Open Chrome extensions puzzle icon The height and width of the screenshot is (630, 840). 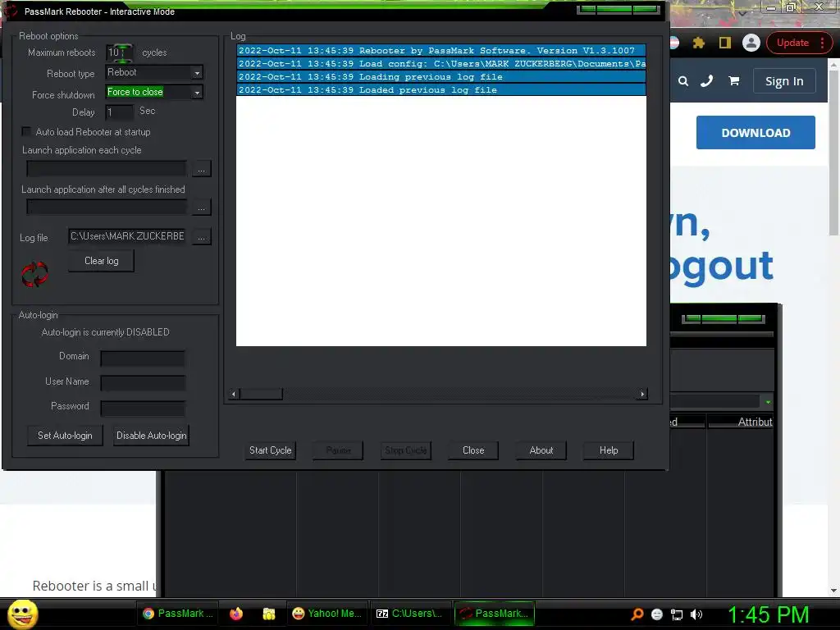[x=699, y=43]
